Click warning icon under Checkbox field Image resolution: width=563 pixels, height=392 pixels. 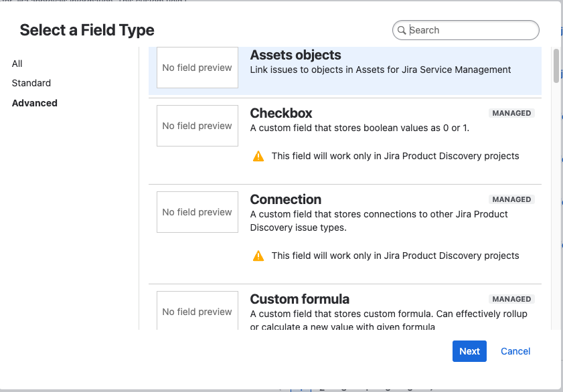tap(258, 157)
